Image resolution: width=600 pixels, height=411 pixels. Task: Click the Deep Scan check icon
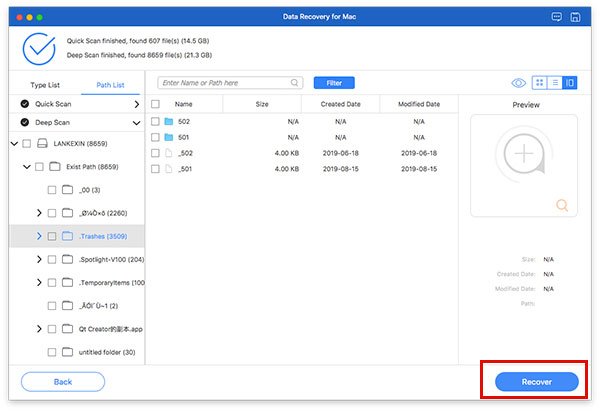click(x=25, y=122)
